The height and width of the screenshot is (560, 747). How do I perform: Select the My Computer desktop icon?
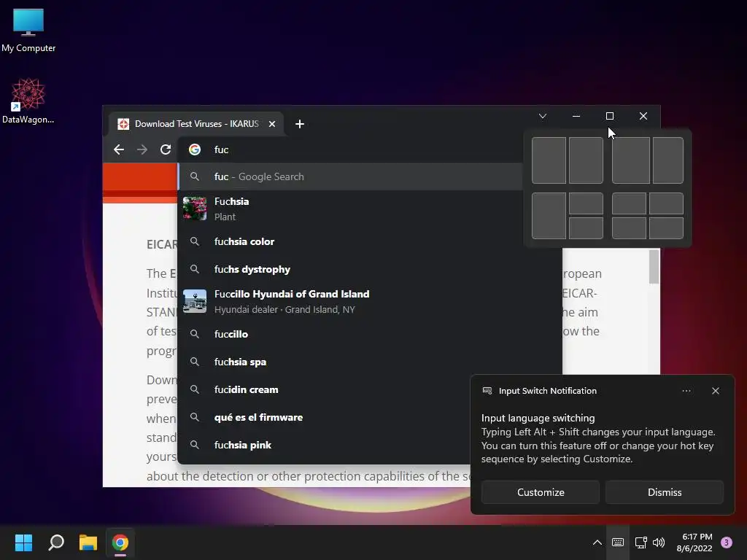pos(28,31)
